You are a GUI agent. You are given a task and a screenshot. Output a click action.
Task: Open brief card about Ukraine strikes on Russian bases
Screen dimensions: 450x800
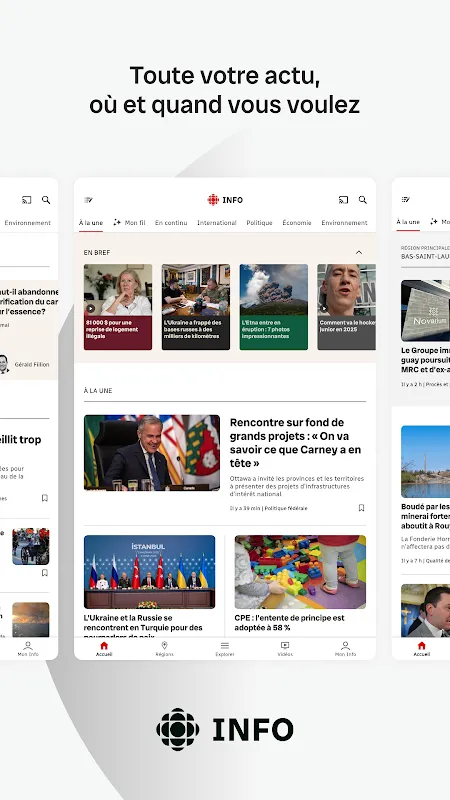pos(196,307)
